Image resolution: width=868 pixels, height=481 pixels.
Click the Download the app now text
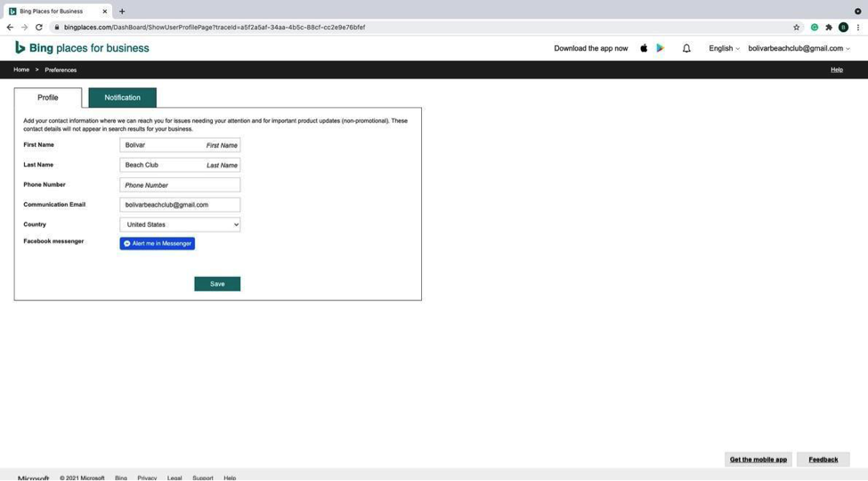pyautogui.click(x=590, y=48)
